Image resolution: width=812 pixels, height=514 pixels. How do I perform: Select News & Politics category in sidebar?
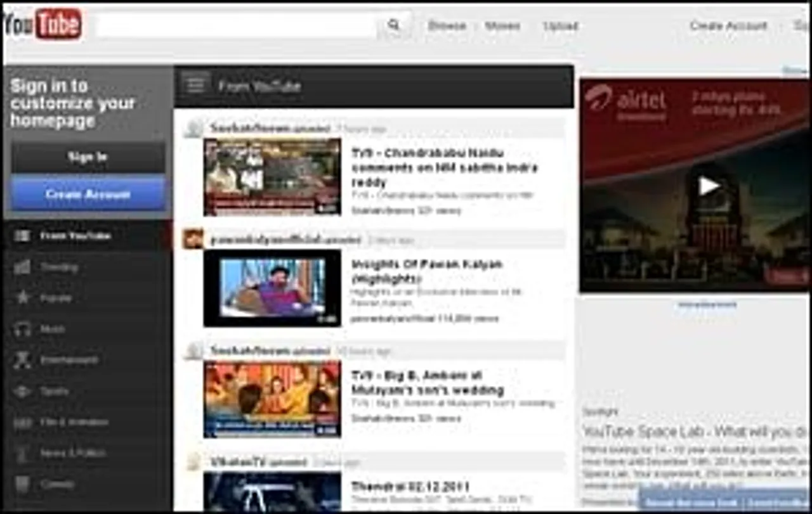coord(88,453)
